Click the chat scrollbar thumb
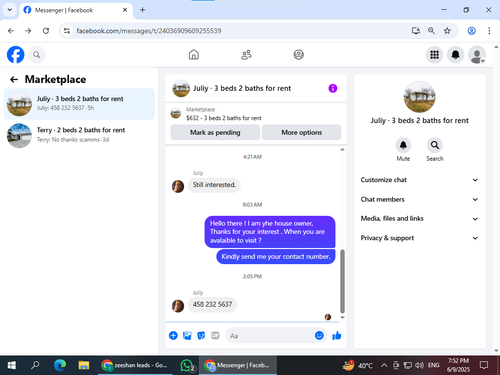The width and height of the screenshot is (500, 375). [x=342, y=281]
